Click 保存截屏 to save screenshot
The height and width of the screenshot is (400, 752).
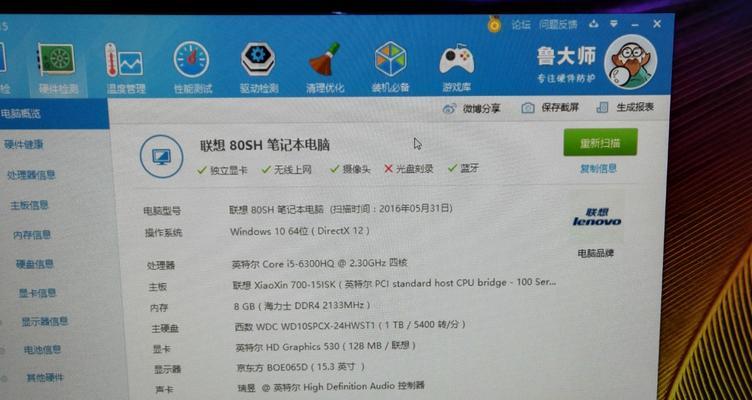click(550, 108)
